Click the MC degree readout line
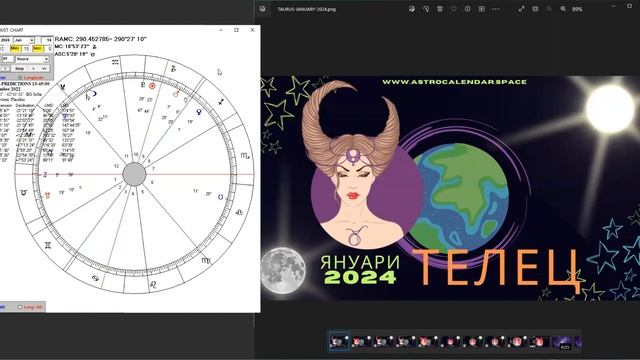This screenshot has height=360, width=640. [76, 47]
